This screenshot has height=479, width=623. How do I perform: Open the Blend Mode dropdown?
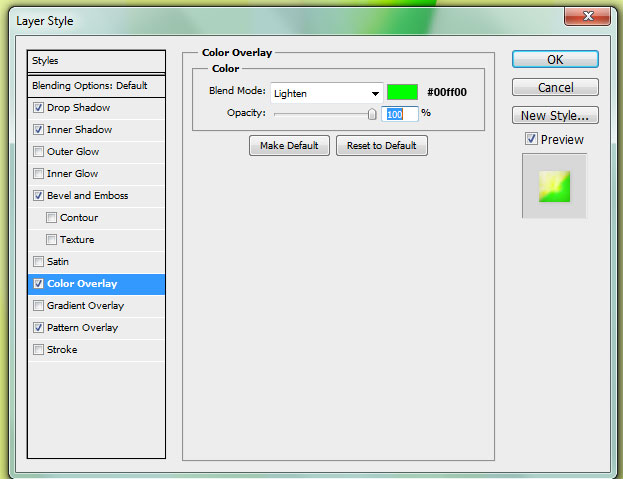click(x=326, y=93)
